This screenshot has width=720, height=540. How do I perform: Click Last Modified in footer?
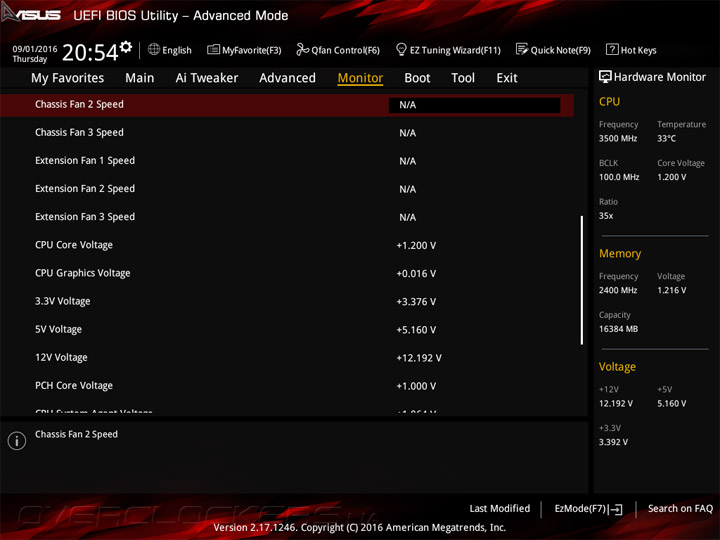(x=500, y=508)
